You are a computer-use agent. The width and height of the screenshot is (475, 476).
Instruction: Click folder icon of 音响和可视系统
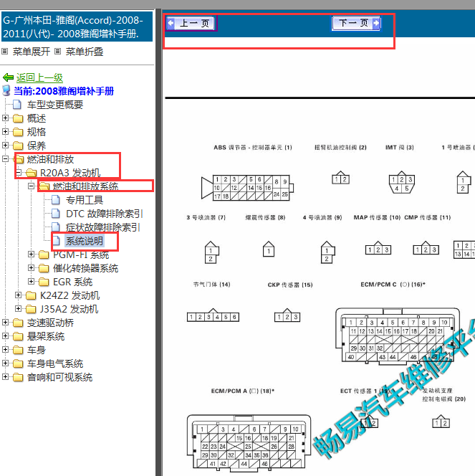click(18, 377)
